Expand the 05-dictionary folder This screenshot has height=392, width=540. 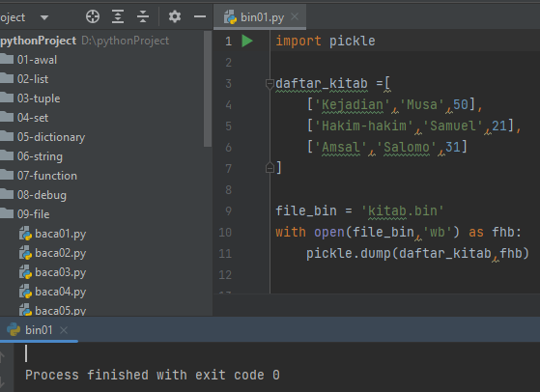pyautogui.click(x=51, y=137)
